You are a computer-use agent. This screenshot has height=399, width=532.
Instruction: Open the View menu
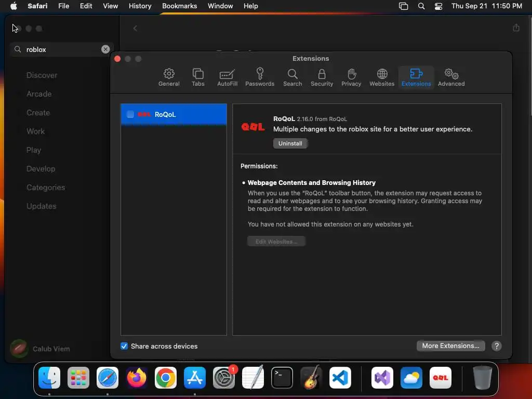tap(110, 6)
